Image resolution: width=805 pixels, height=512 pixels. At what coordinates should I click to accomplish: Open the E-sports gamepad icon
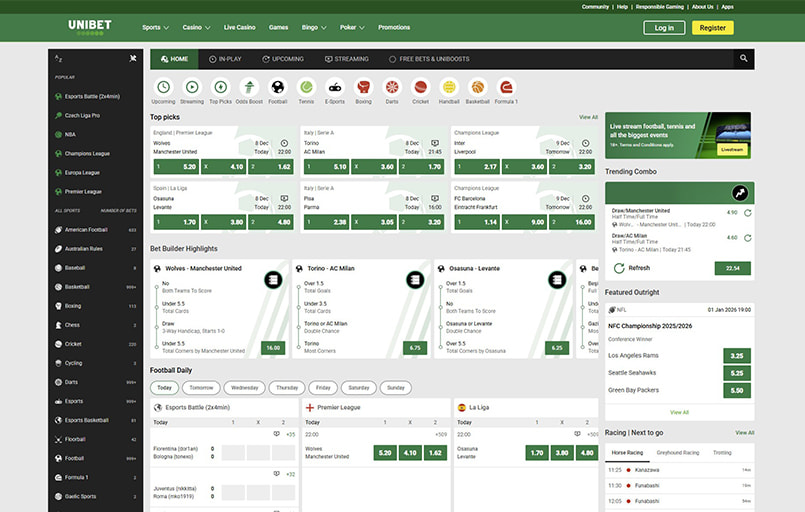[x=334, y=88]
